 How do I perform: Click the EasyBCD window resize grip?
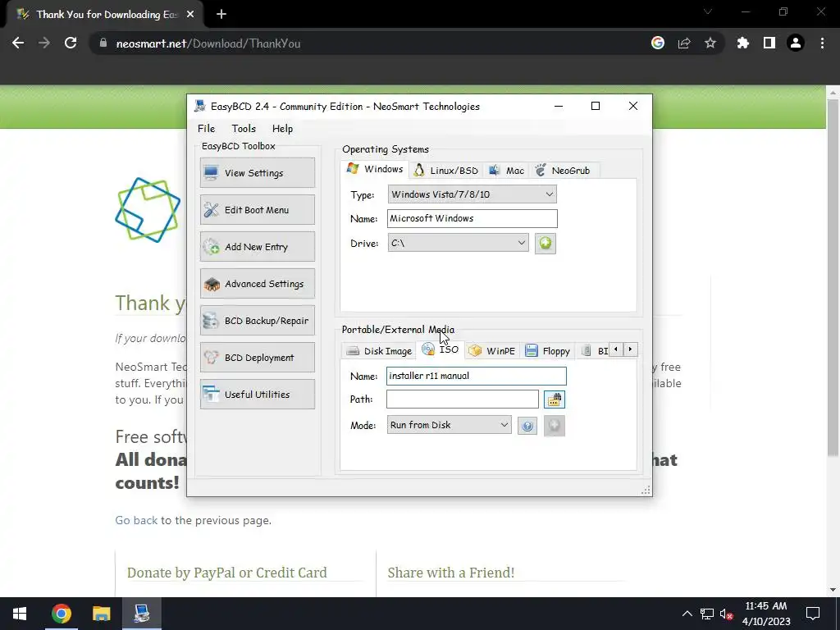pyautogui.click(x=646, y=491)
